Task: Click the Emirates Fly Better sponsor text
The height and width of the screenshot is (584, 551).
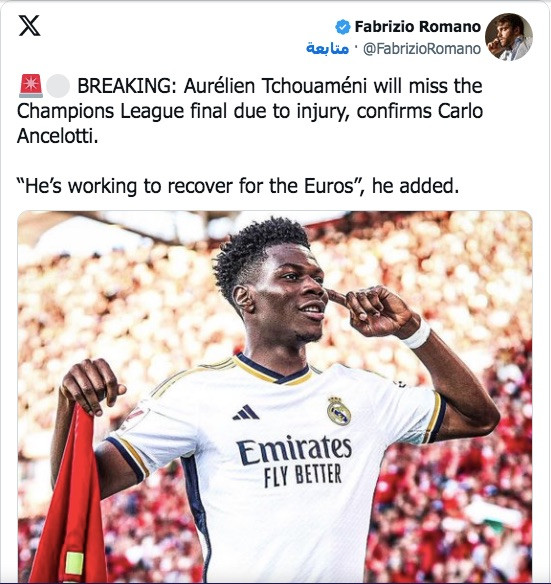Action: [x=294, y=461]
